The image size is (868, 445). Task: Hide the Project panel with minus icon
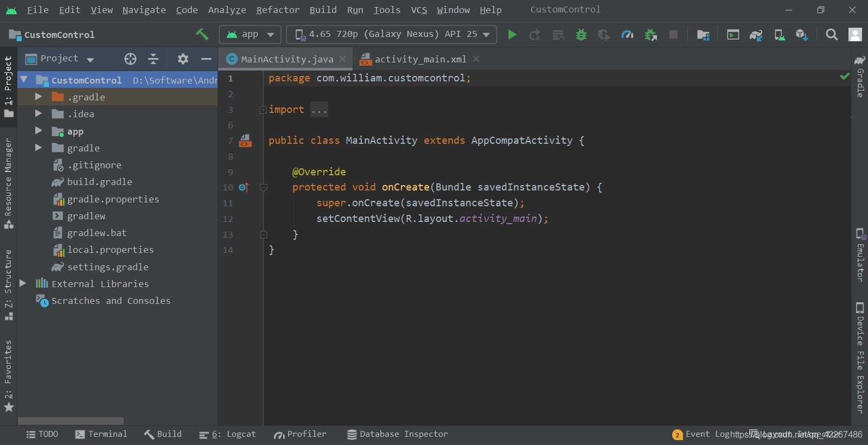point(206,59)
